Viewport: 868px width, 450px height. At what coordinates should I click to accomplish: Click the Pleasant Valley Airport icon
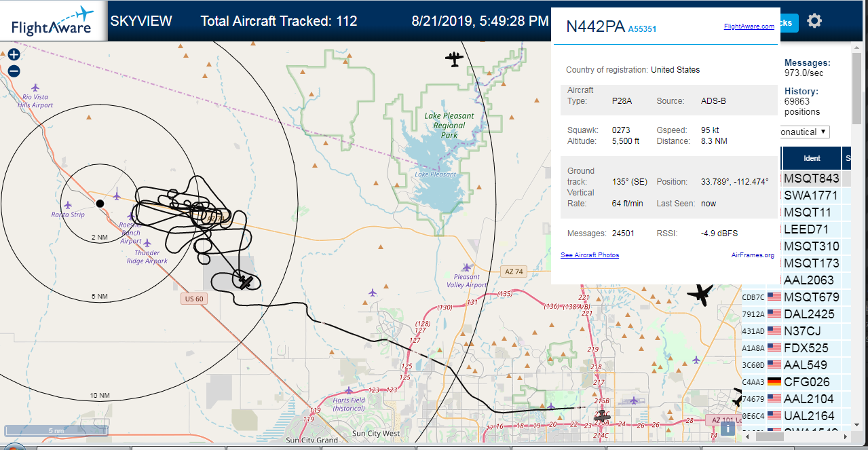pyautogui.click(x=466, y=267)
